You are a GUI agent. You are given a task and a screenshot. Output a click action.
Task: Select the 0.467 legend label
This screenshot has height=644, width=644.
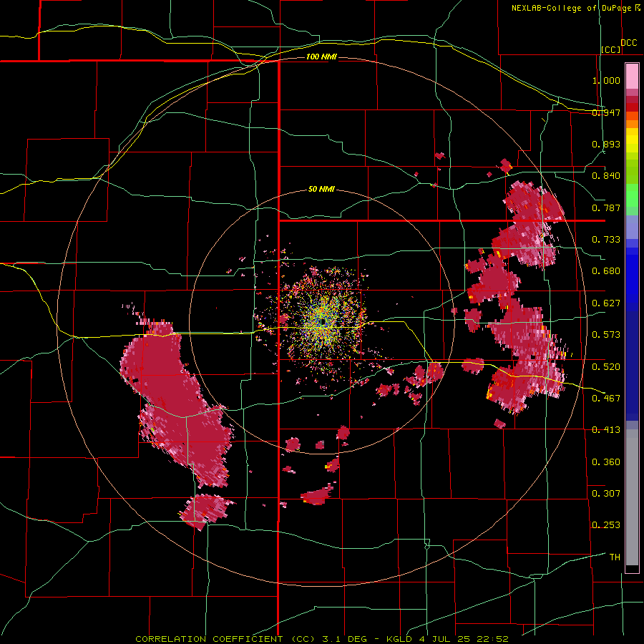606,399
